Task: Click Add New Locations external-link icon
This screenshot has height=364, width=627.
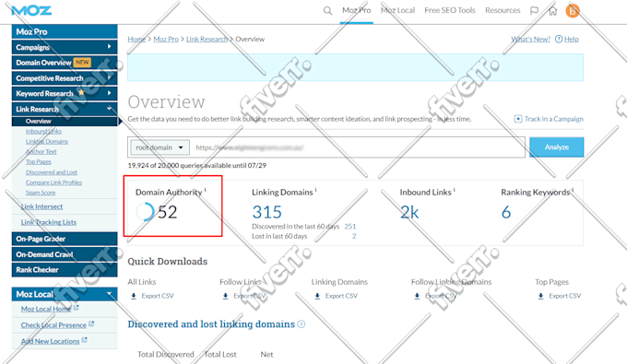Action: click(x=85, y=340)
